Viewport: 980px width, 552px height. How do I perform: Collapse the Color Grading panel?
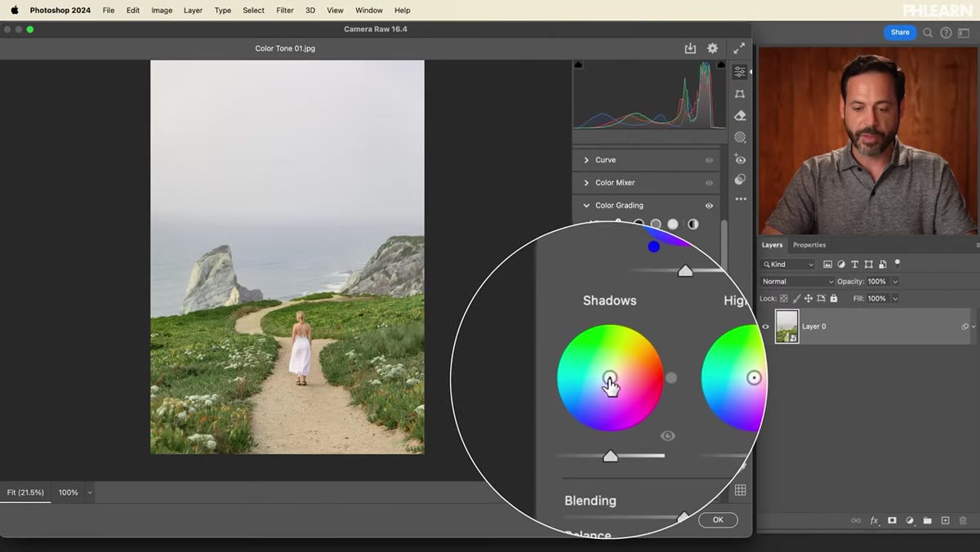(x=586, y=206)
